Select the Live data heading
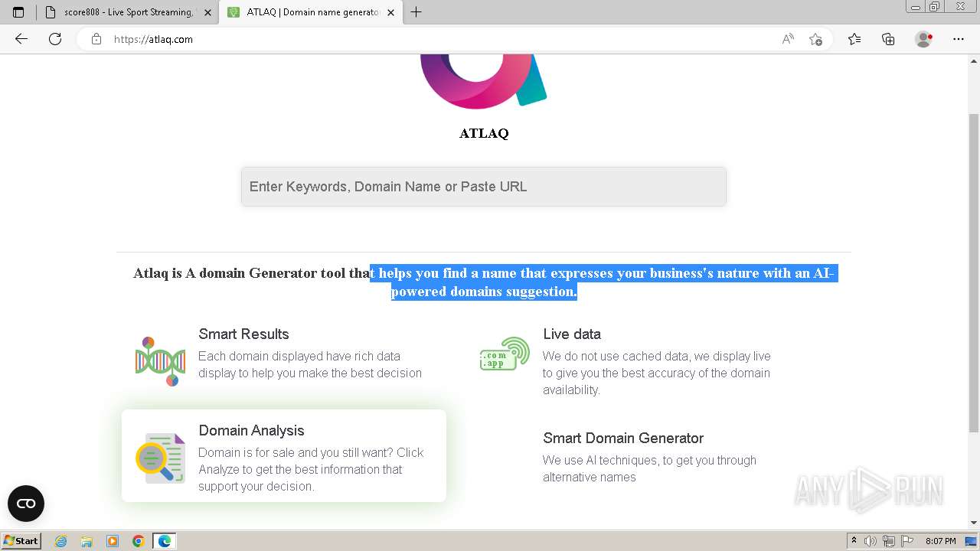 572,334
